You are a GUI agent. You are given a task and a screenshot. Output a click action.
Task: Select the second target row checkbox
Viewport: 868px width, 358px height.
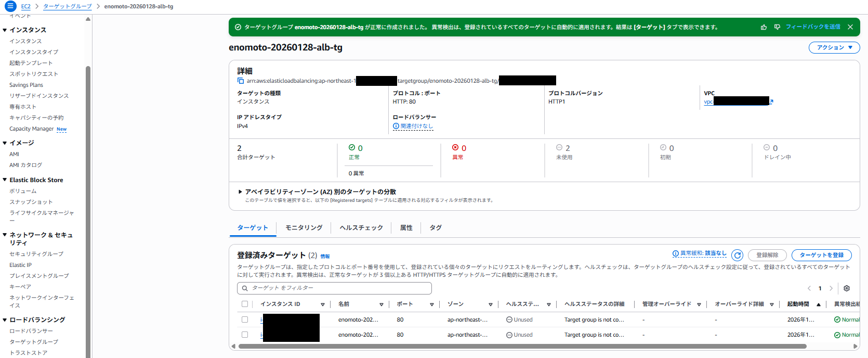245,335
